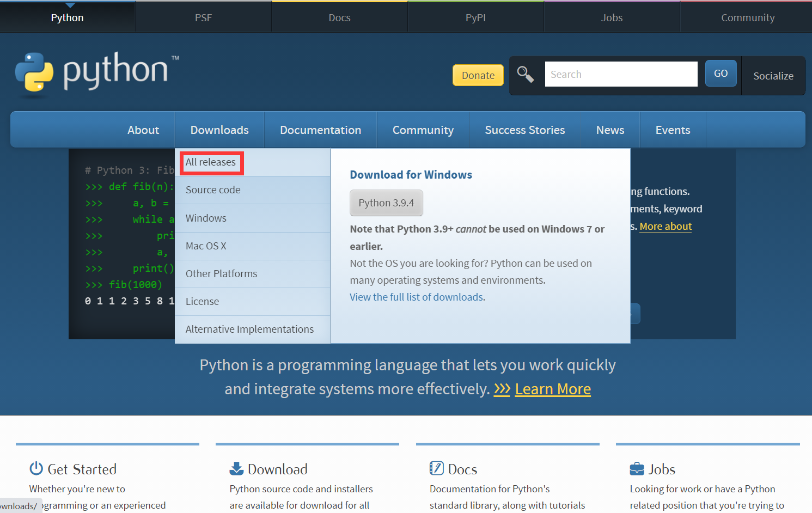
Task: Click the Get Started power icon
Action: click(36, 468)
